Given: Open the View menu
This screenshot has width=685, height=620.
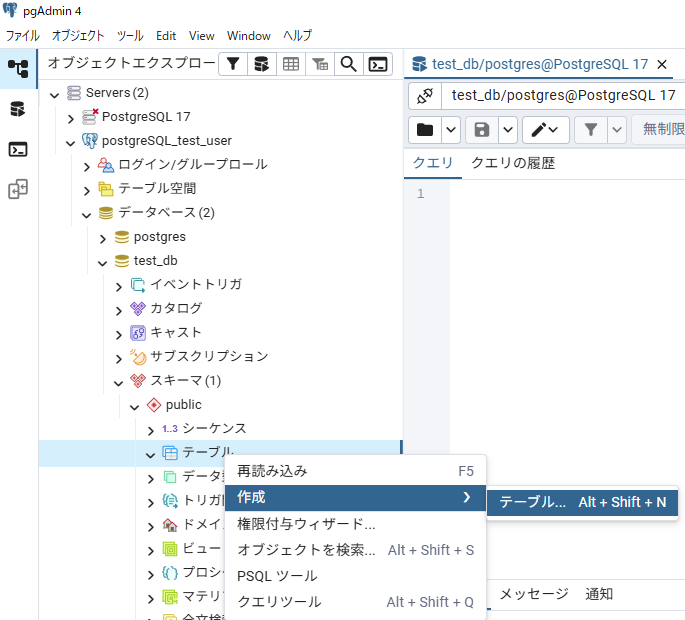Looking at the screenshot, I should [x=201, y=36].
